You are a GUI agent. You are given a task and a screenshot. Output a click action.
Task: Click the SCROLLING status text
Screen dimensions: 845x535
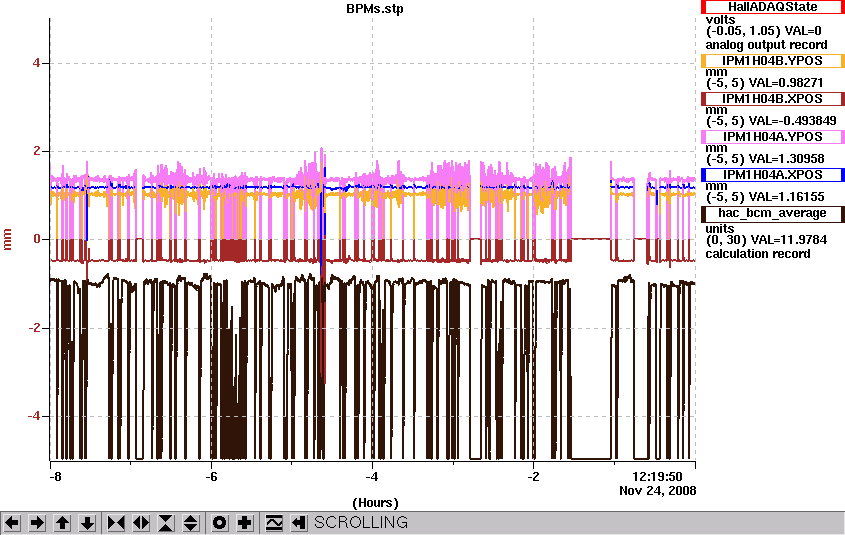(x=361, y=523)
